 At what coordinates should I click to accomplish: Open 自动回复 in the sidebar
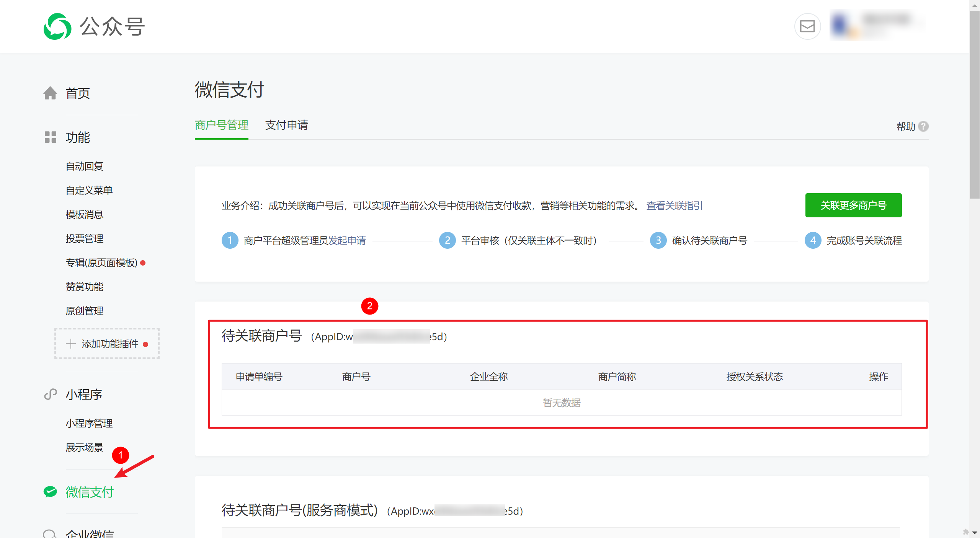click(85, 166)
